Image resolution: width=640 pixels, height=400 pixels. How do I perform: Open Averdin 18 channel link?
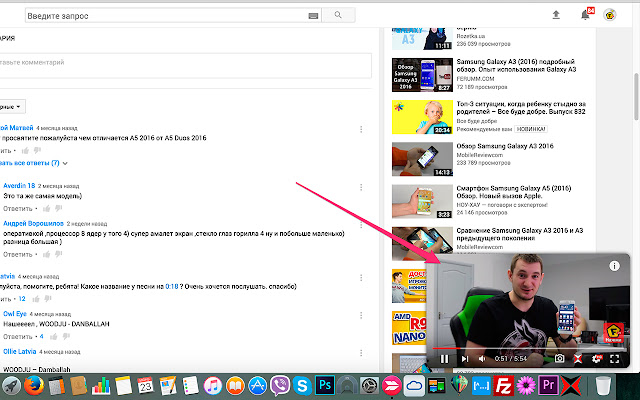[19, 186]
